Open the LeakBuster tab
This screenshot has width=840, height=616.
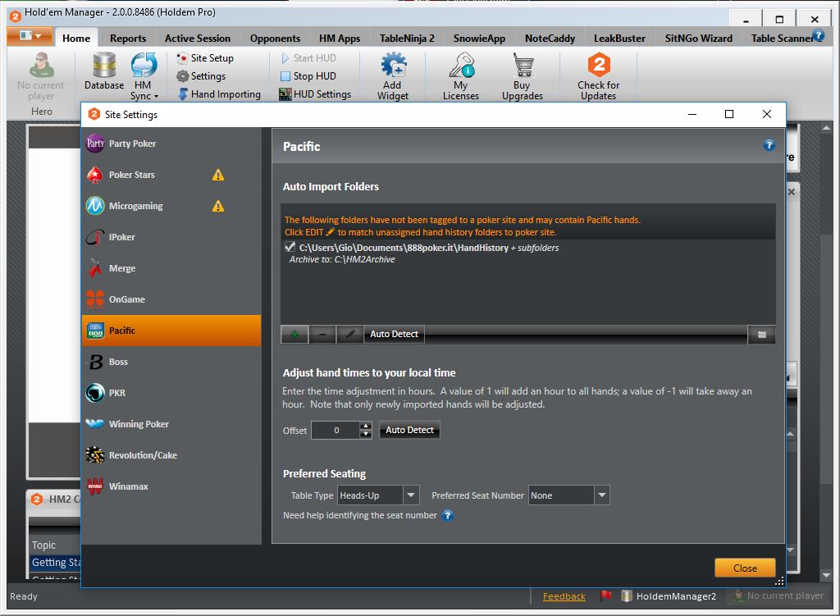point(620,38)
